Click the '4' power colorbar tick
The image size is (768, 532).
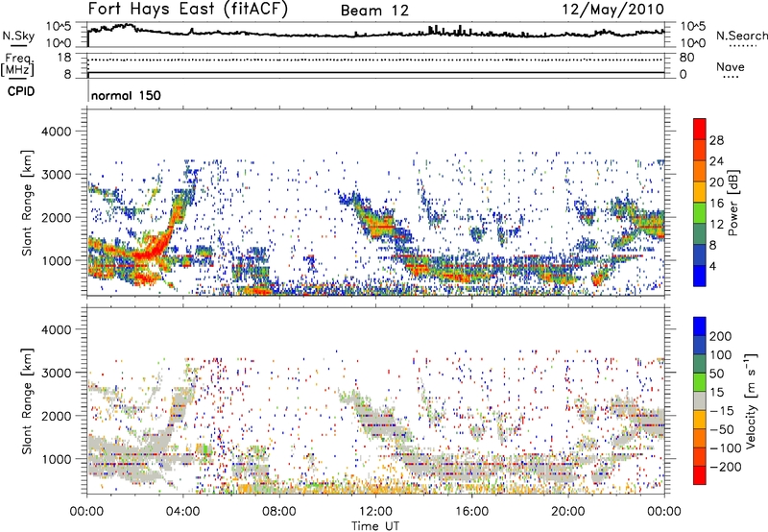click(713, 266)
